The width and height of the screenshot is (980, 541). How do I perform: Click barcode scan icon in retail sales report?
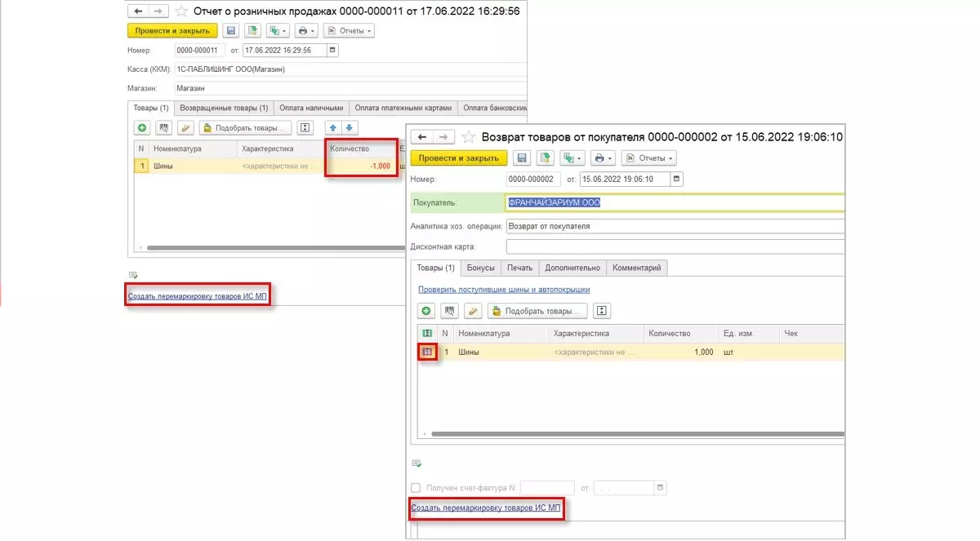point(163,128)
